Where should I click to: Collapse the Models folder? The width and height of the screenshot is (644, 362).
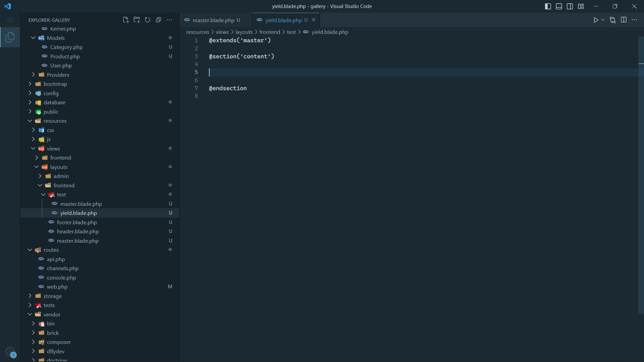click(x=100, y=38)
